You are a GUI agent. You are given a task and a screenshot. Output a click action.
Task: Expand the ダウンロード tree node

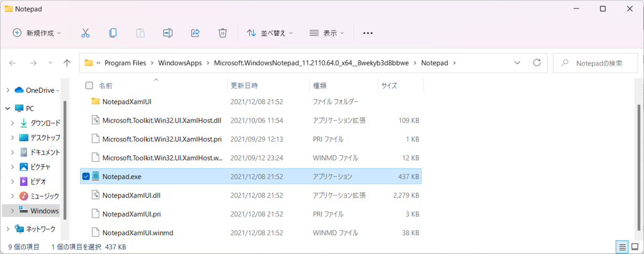coord(13,123)
